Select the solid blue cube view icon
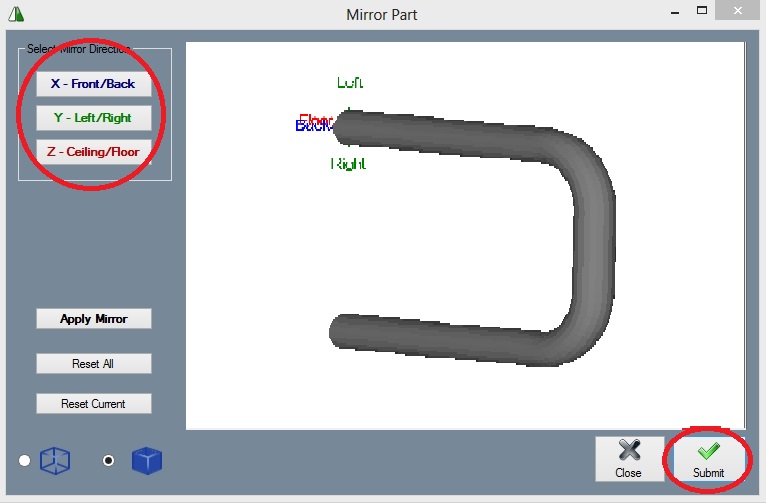 coord(146,461)
